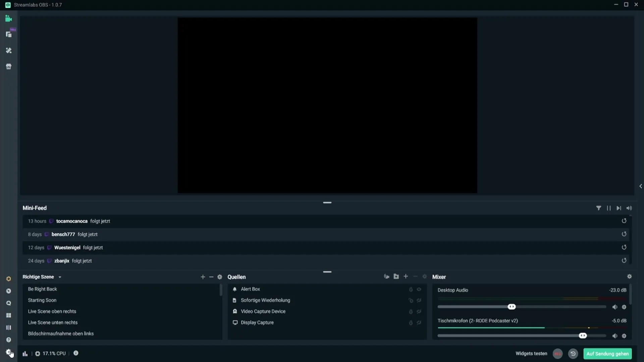Replay Wuestenigel follow alert
The image size is (644, 362).
coord(624,247)
